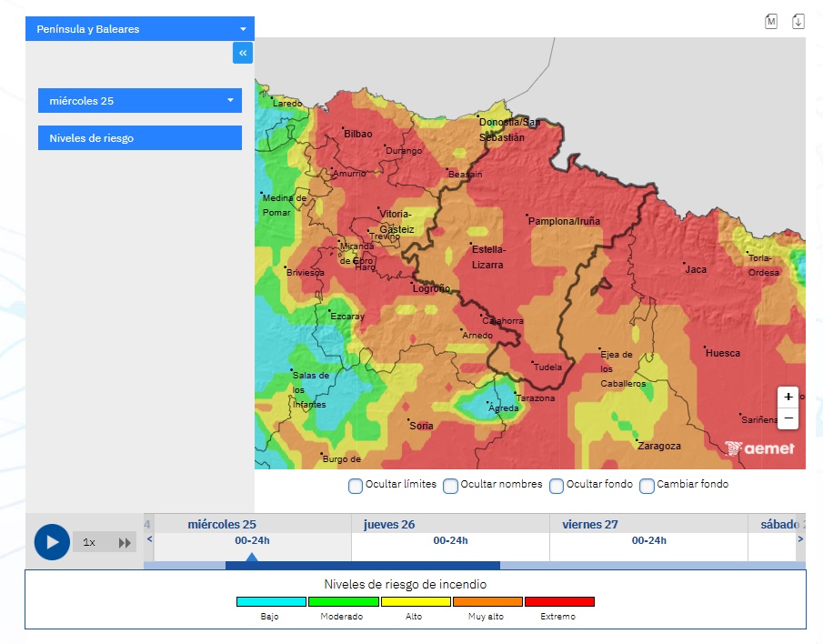Check 'Ocultar fondo' to hide the background
The image size is (823, 644).
click(x=556, y=486)
